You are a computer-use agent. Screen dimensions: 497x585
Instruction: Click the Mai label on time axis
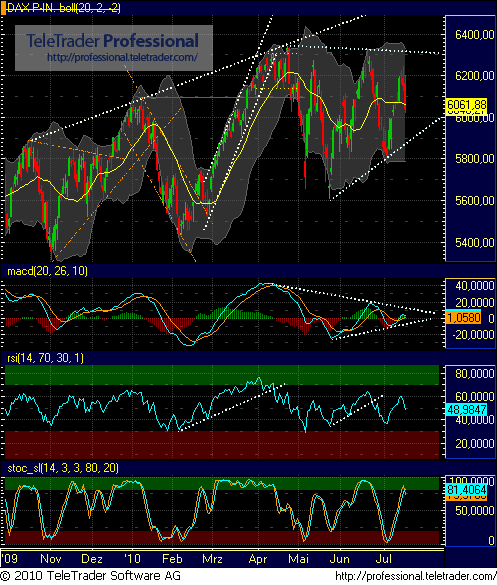coord(298,559)
